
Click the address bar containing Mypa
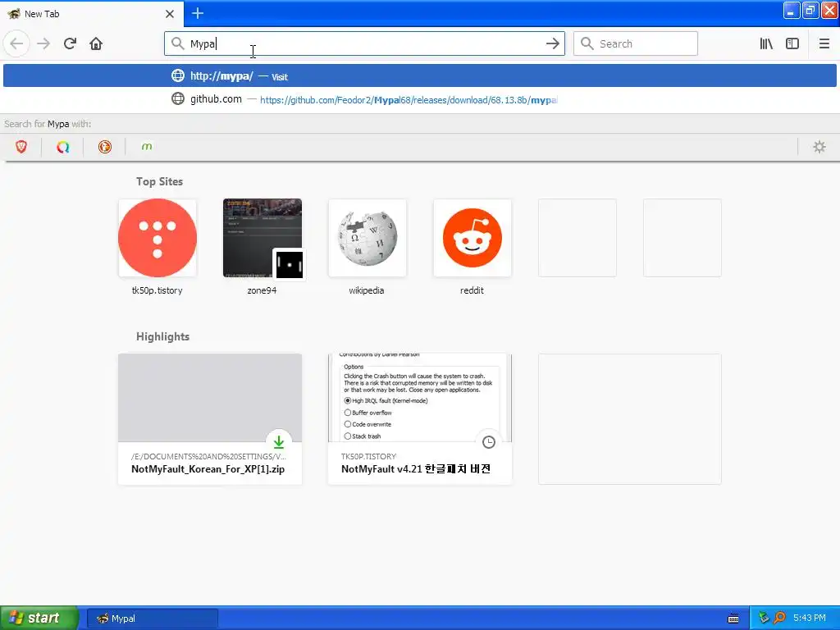[x=364, y=43]
